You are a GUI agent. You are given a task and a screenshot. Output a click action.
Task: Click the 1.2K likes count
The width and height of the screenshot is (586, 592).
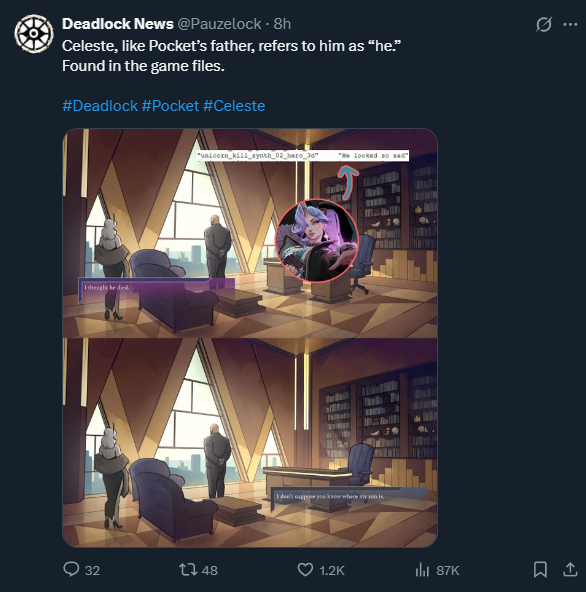[x=332, y=570]
